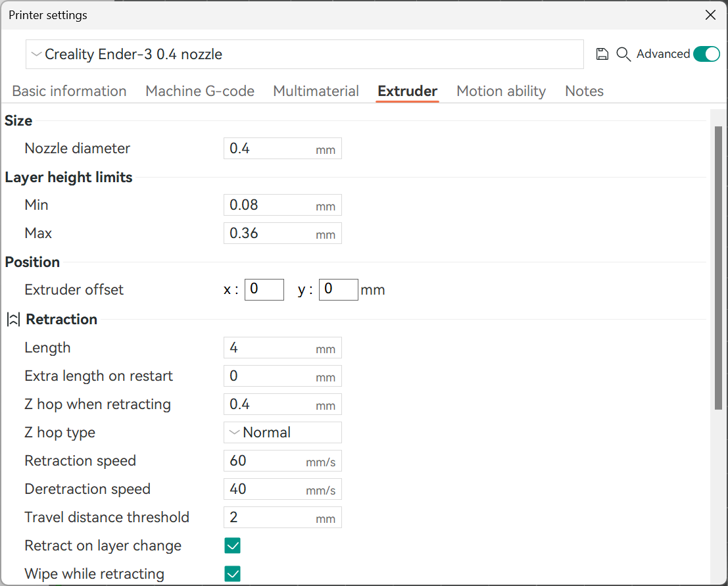Click the Extruder offset label

tap(74, 290)
